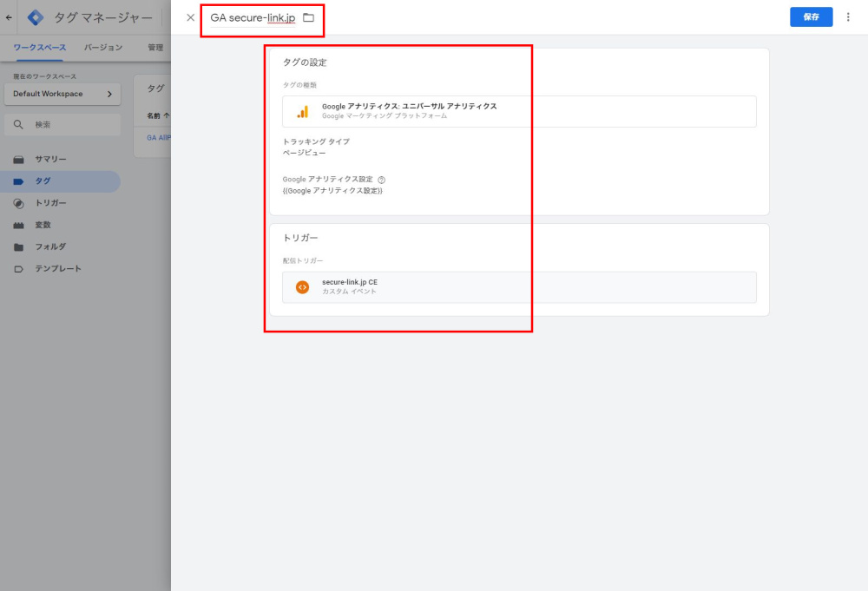Click the {{Google アナリティクス設定}} variable value
The width and height of the screenshot is (868, 591).
[332, 191]
